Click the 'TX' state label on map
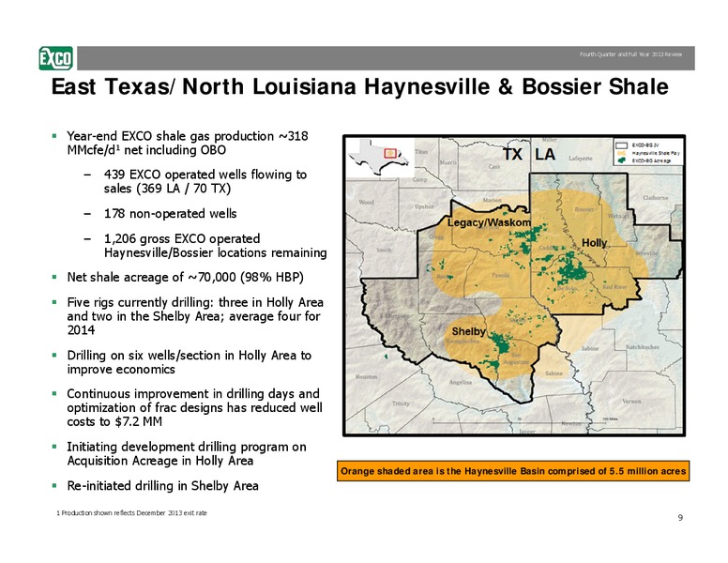Image resolution: width=728 pixels, height=563 pixels. (512, 154)
